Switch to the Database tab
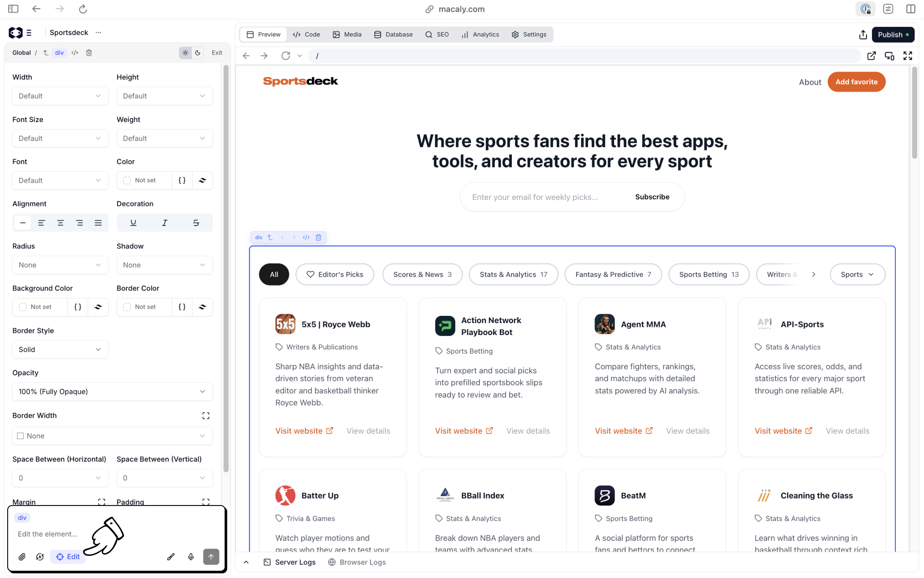 [393, 35]
